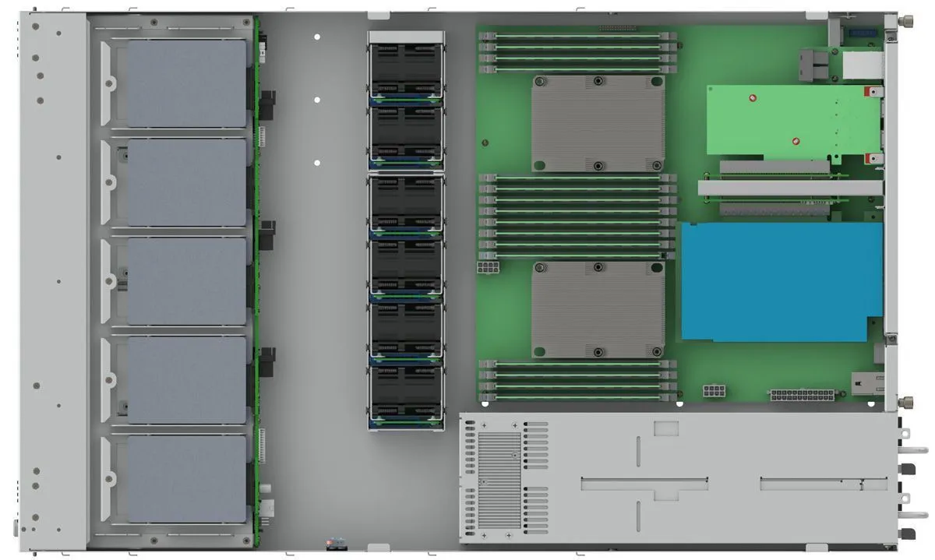Select the white 24-pin motherboard power connector
This screenshot has height=560, width=935.
pyautogui.click(x=802, y=395)
